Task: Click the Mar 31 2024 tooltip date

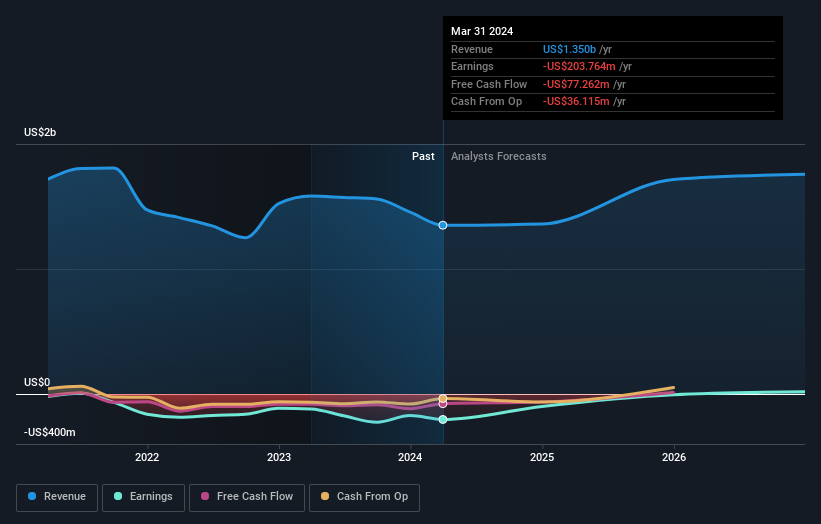Action: point(482,31)
